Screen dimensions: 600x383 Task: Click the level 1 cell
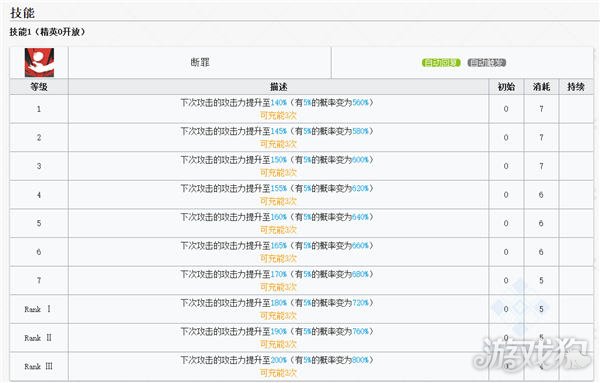[39, 109]
